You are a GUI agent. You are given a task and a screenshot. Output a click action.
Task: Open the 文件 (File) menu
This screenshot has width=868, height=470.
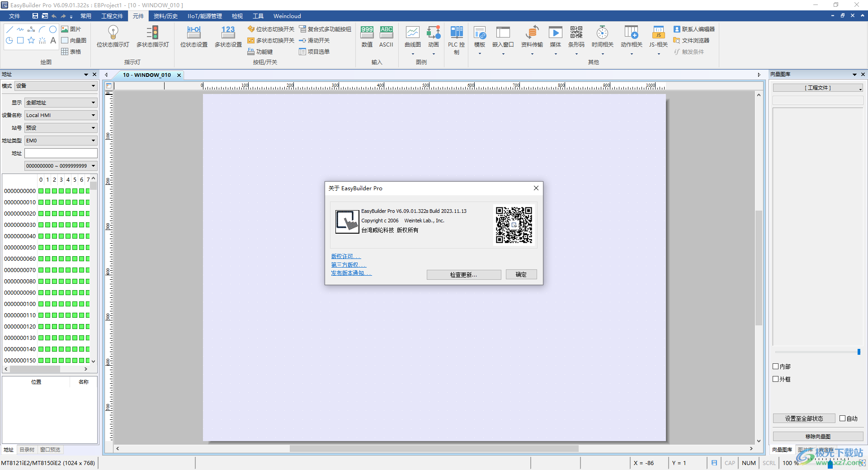[14, 16]
